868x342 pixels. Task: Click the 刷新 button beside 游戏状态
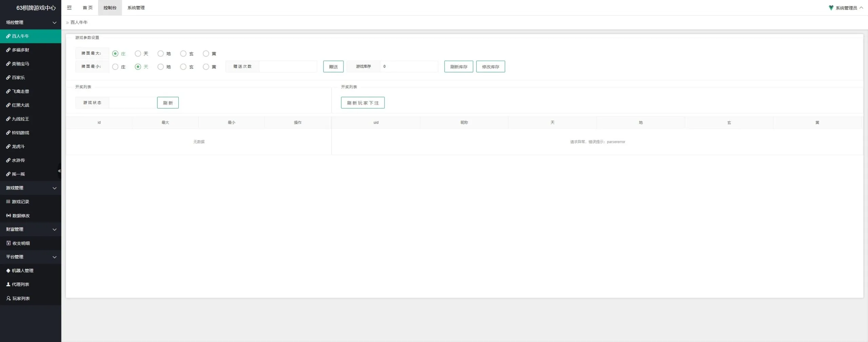point(168,103)
